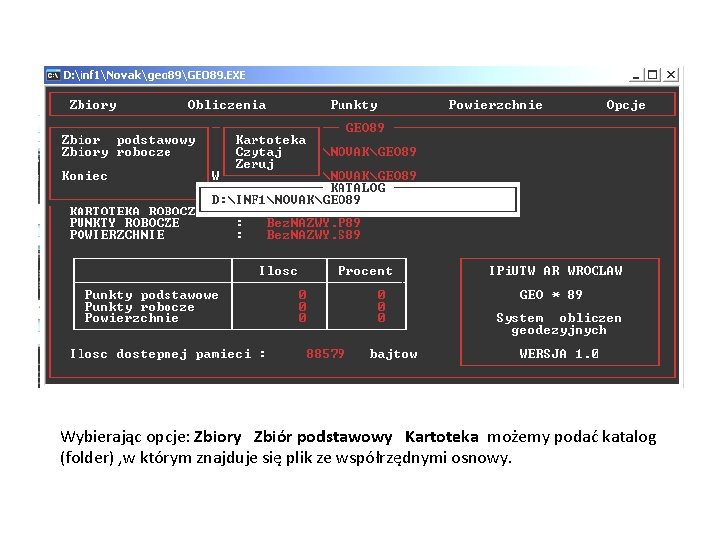Maximize the GEO89.EXE window

tap(652, 75)
